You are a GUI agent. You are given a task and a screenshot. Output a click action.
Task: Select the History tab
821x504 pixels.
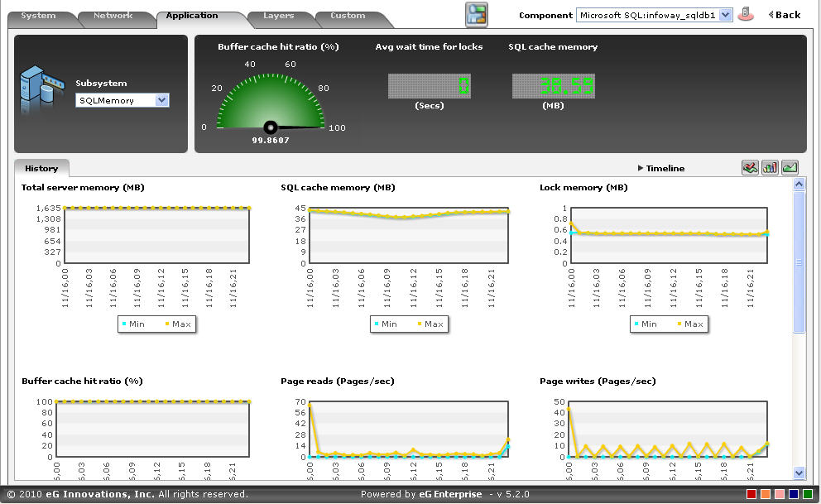pyautogui.click(x=41, y=168)
